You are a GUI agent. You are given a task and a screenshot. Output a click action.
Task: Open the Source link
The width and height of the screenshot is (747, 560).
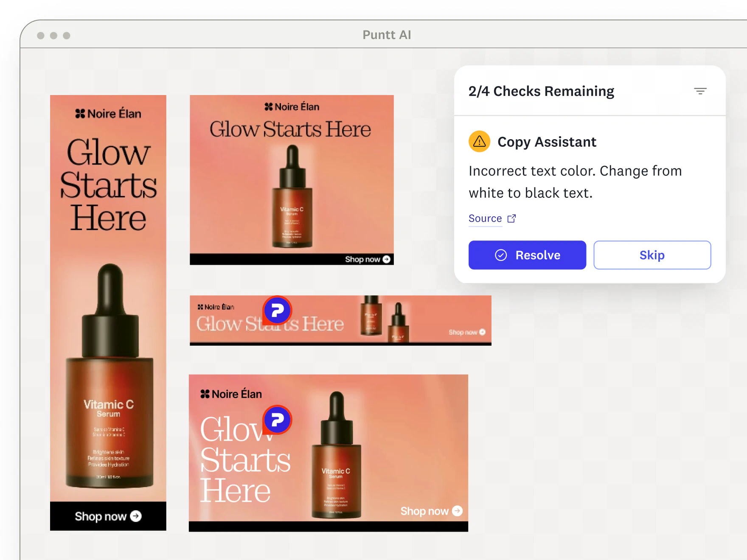[x=485, y=218]
